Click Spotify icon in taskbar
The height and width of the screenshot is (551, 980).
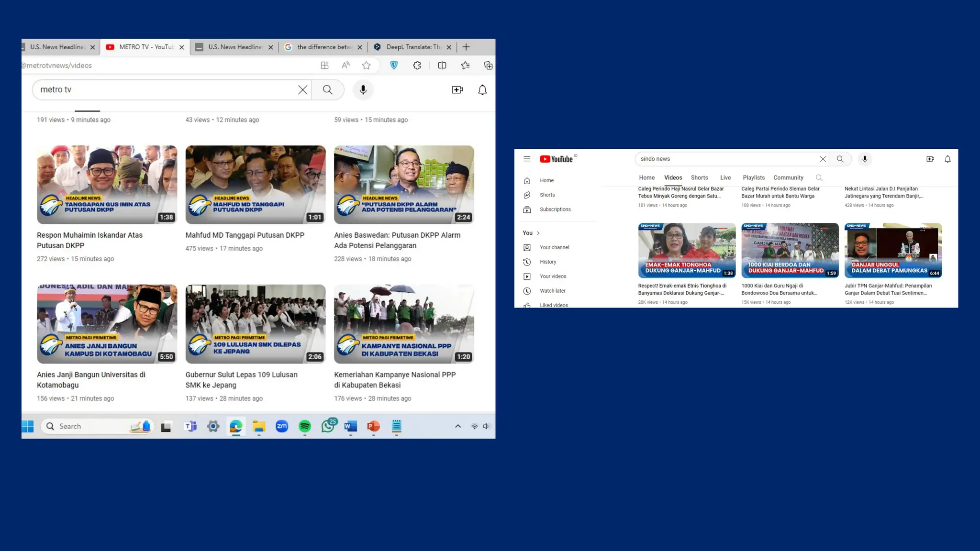[305, 426]
